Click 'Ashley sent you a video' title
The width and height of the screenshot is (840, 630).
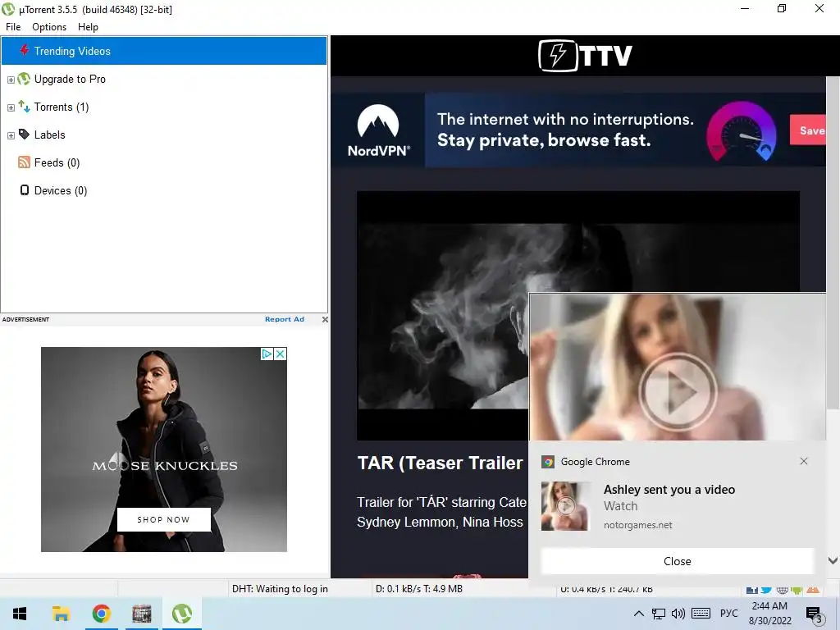[669, 489]
